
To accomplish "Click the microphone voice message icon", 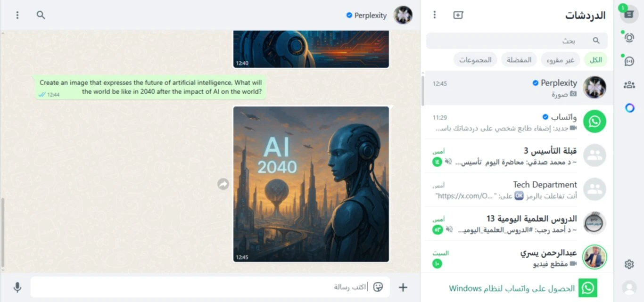I will pos(17,287).
